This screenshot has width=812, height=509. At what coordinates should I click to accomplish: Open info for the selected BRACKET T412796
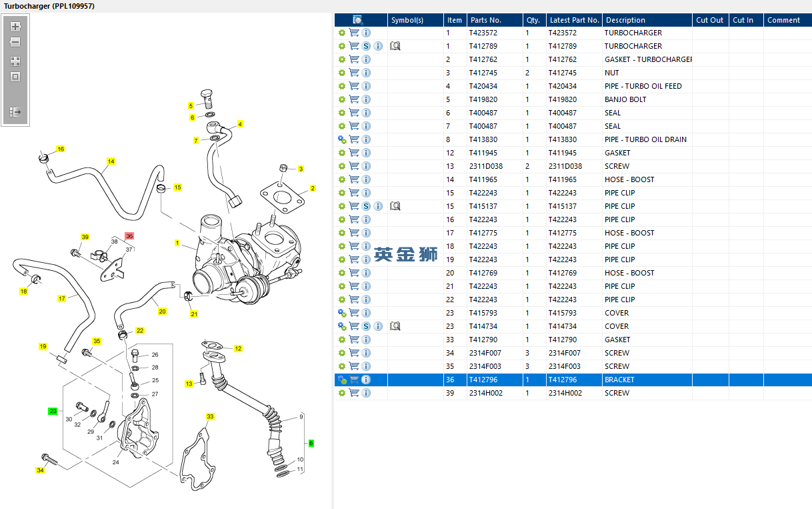[x=366, y=380]
